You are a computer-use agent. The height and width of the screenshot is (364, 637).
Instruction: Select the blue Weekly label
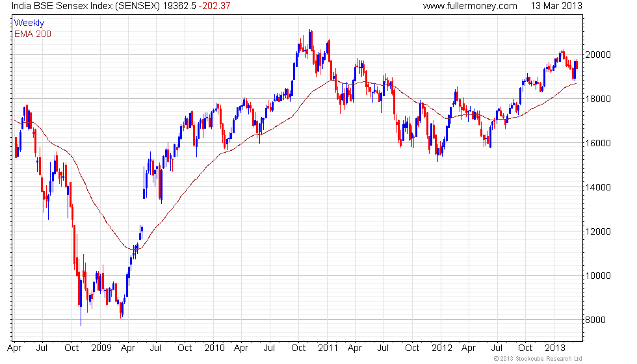[x=29, y=23]
